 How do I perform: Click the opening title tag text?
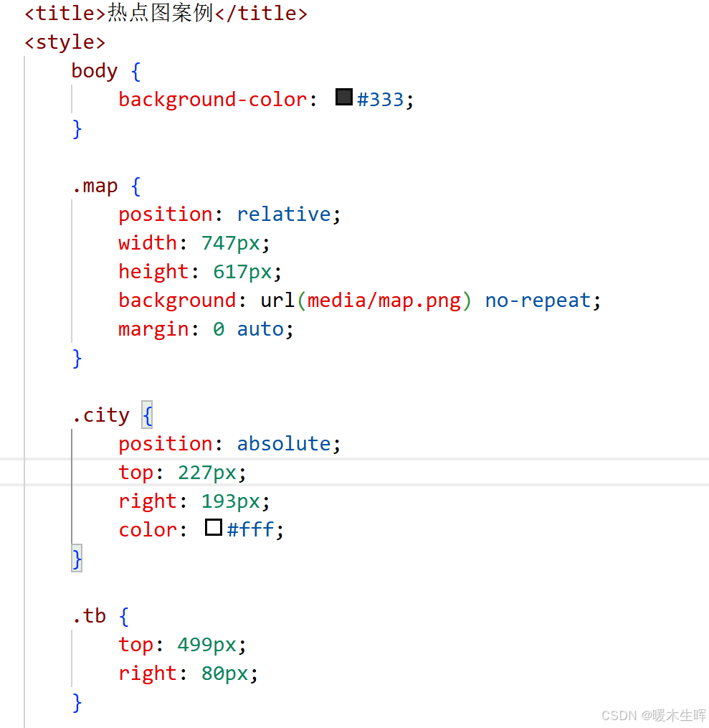pos(65,13)
